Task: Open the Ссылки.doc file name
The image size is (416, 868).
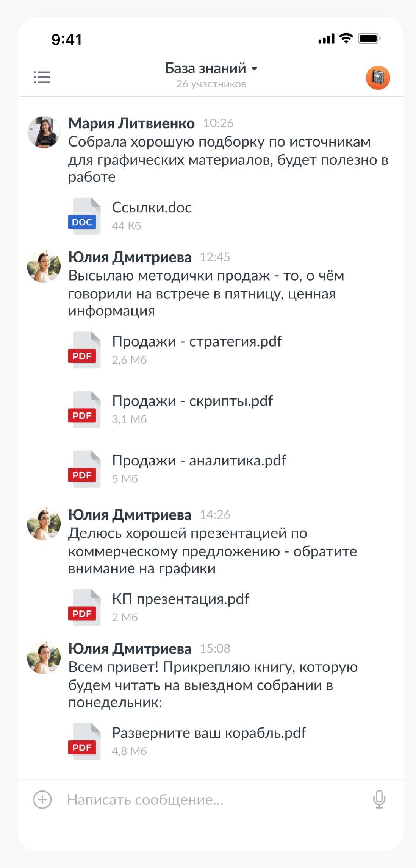Action: click(x=152, y=208)
